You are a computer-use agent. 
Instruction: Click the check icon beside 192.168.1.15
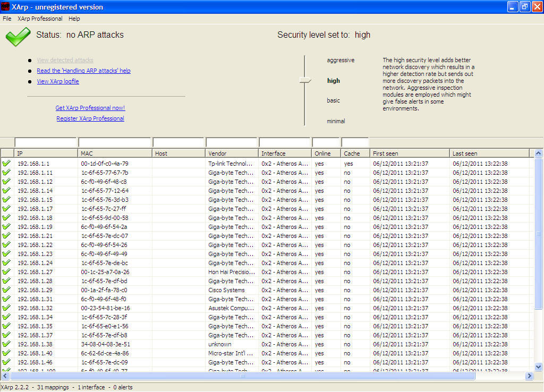pos(6,199)
